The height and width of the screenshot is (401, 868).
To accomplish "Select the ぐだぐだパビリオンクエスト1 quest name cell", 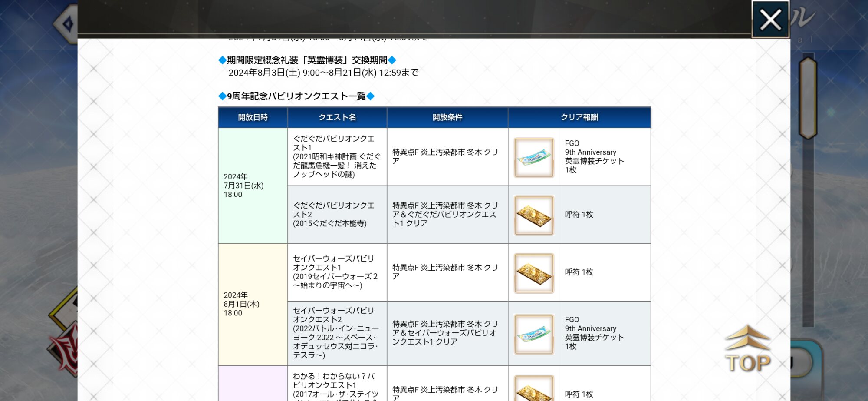I will (336, 156).
